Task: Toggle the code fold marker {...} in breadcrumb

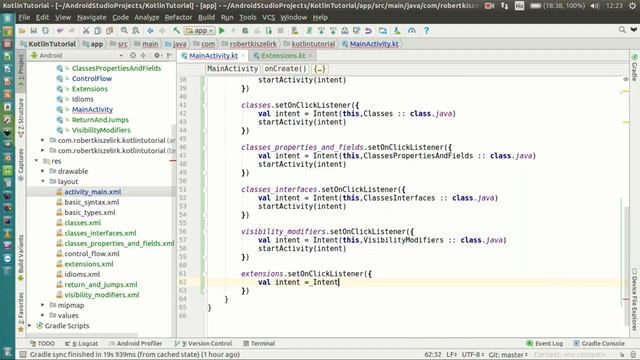Action: 320,69
